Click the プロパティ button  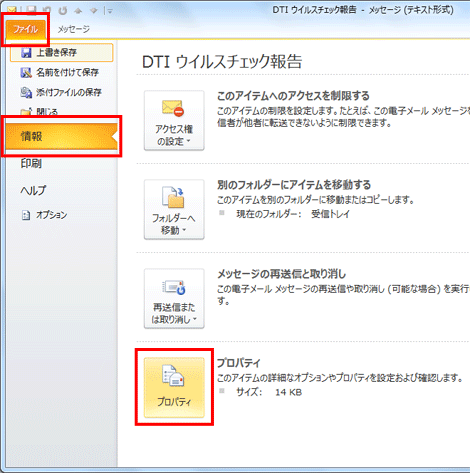click(x=174, y=387)
